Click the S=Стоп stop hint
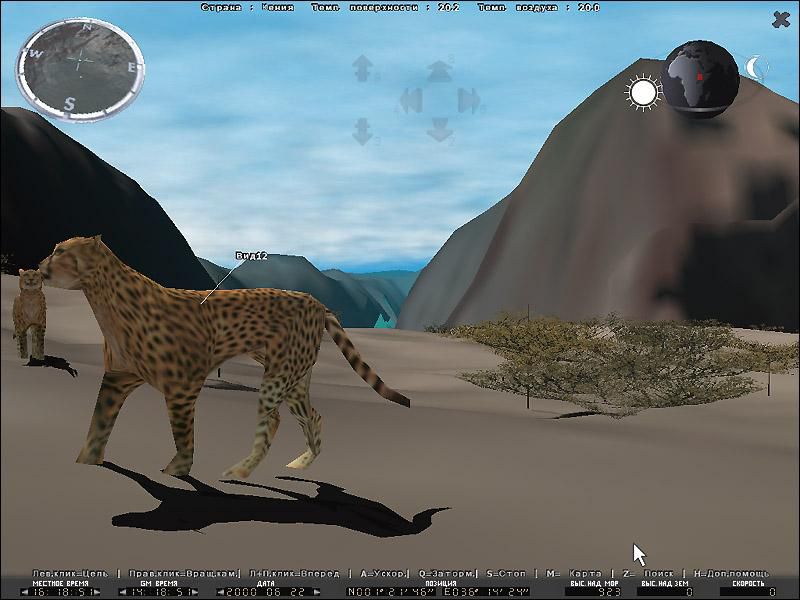This screenshot has height=600, width=800. (x=510, y=573)
